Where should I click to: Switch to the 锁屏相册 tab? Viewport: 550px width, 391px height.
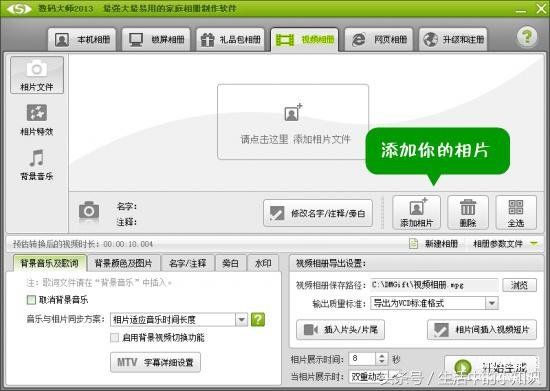click(x=156, y=40)
